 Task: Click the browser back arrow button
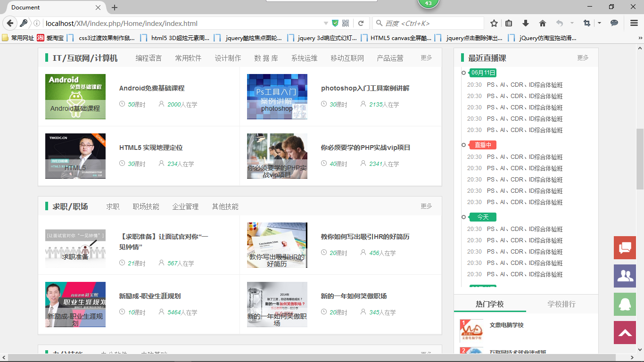pos(10,23)
